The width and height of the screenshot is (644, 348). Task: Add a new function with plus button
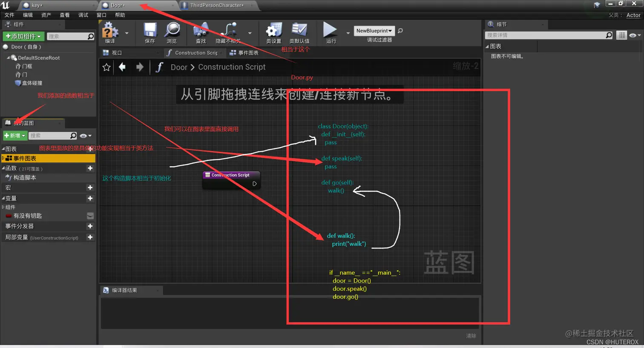pos(90,168)
